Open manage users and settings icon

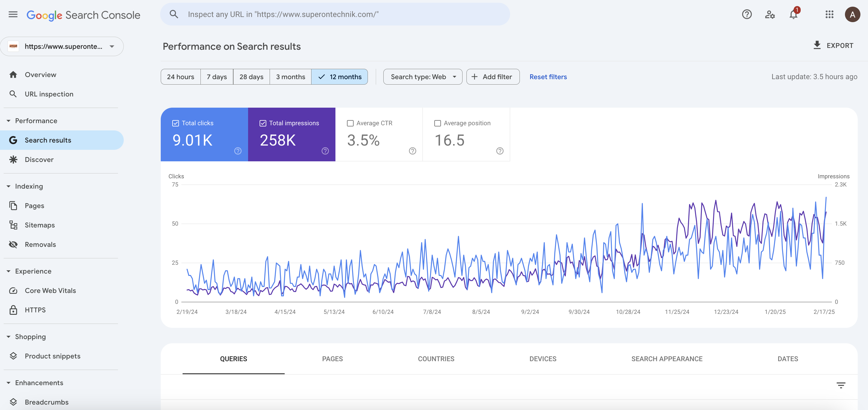click(x=770, y=15)
